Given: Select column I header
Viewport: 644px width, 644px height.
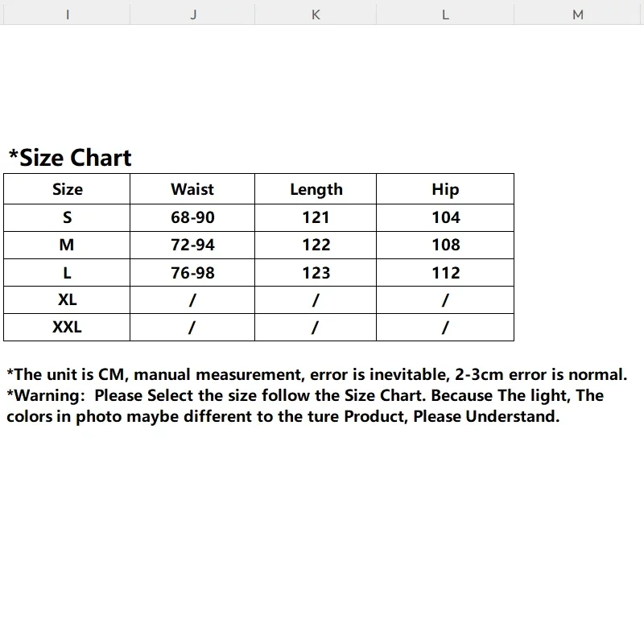Looking at the screenshot, I should click(x=67, y=14).
